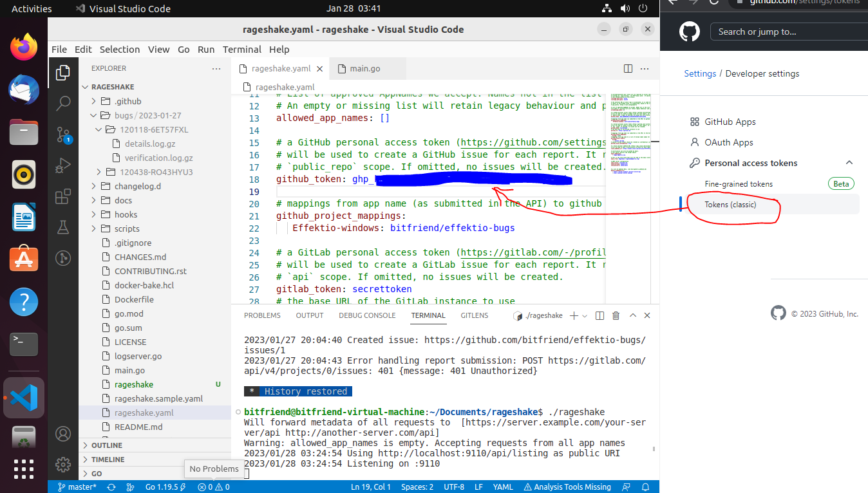Open the Manage gear menu
Screen dimensions: 868x493
click(x=62, y=465)
